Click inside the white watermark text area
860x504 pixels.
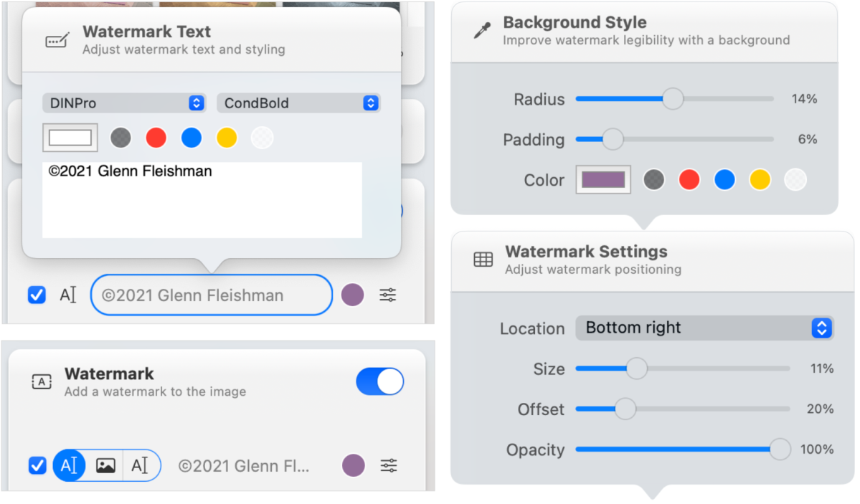[x=202, y=200]
